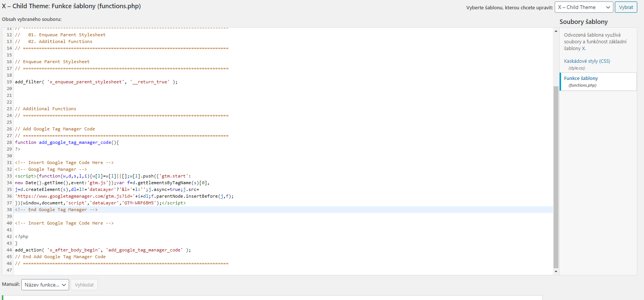Screen dimensions: 644x300
Task: Click the '<script>(function(w,d,s,l,i)' line 33
Action: point(103,176)
